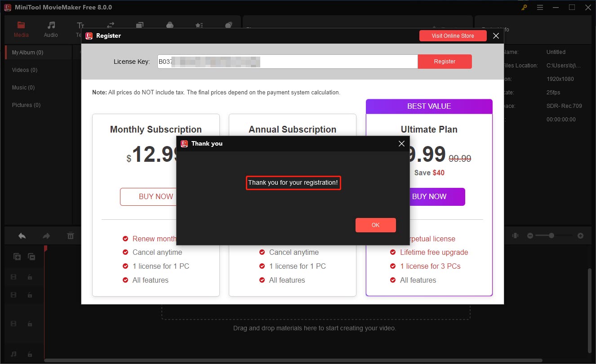This screenshot has height=364, width=596.
Task: Select the stacked squares effects tab icon
Action: pyautogui.click(x=140, y=26)
